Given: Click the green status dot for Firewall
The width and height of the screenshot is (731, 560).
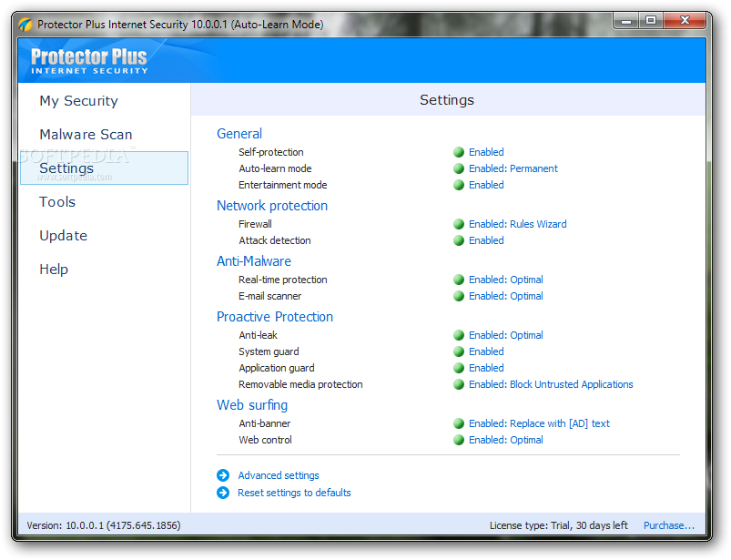Looking at the screenshot, I should pos(459,224).
